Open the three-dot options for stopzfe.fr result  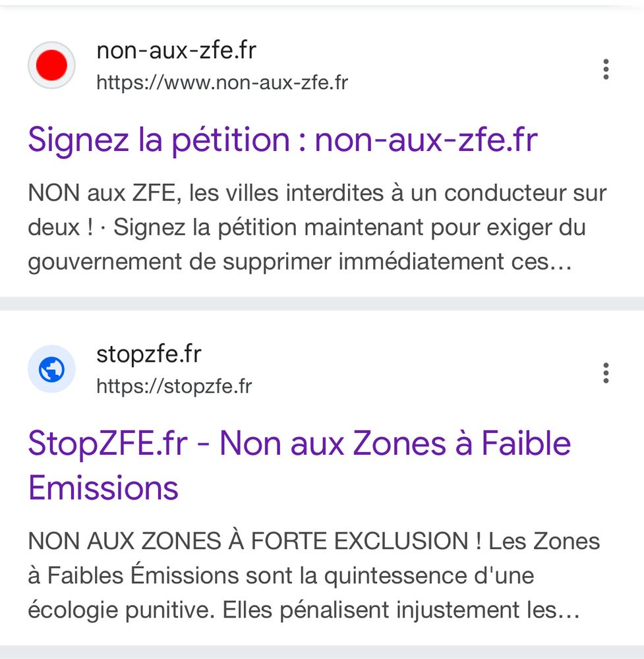click(x=606, y=373)
